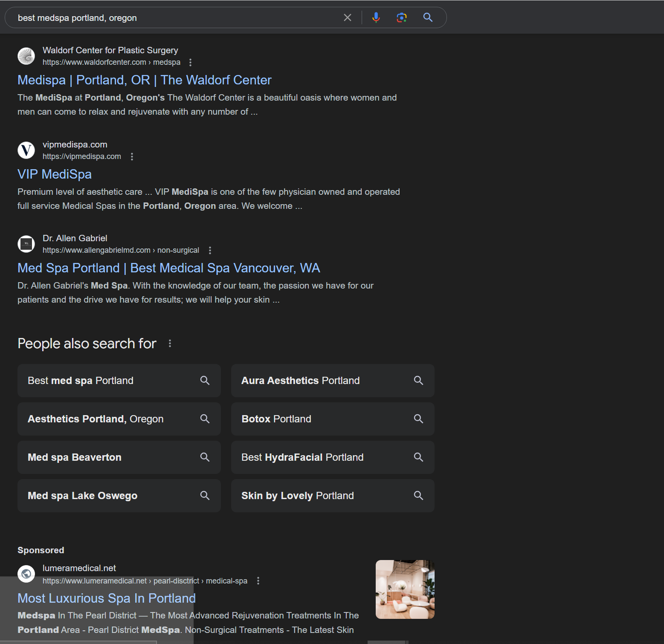Screen dimensions: 664x644
Task: Click magnifier icon in Med spa Beaverton
Action: pos(205,457)
